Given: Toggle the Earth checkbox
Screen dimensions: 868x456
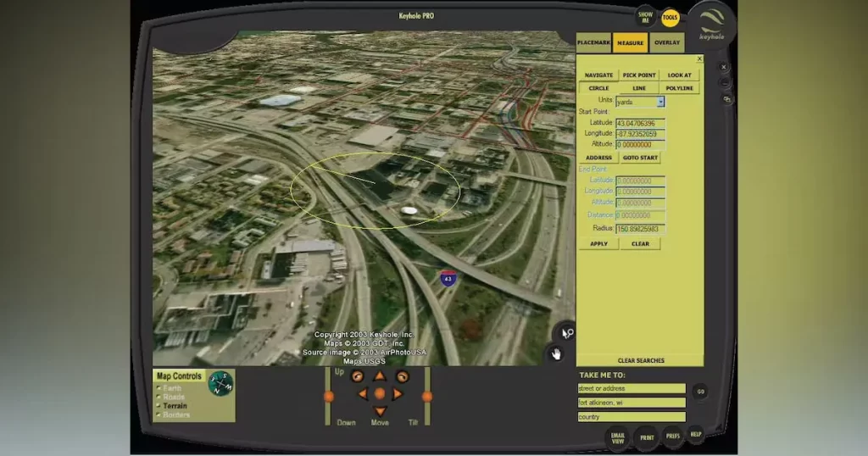Looking at the screenshot, I should click(x=159, y=388).
